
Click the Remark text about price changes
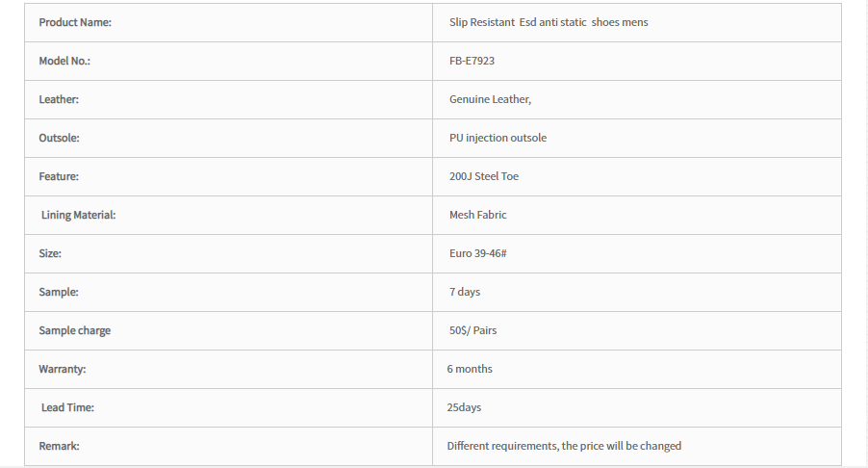[564, 446]
